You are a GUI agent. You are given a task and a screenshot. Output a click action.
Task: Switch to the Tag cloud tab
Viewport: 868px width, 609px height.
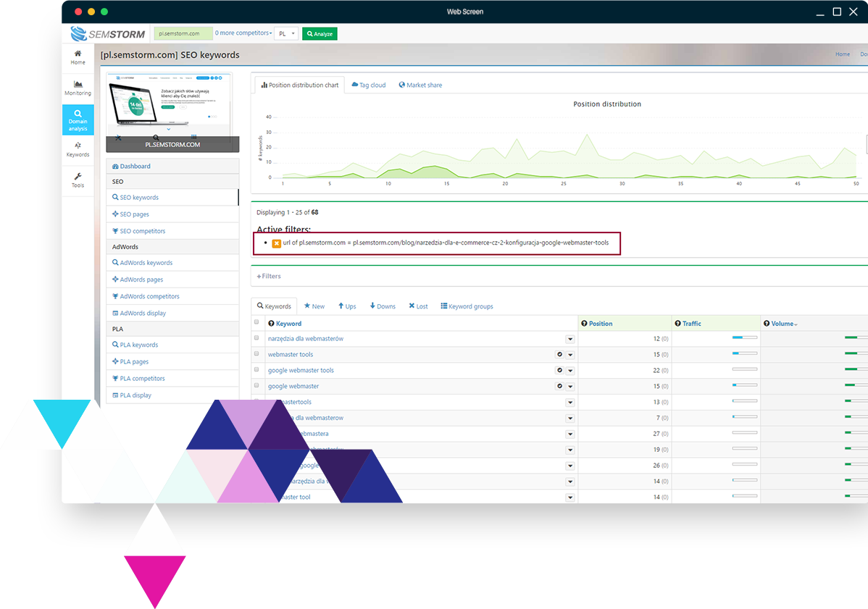point(369,85)
